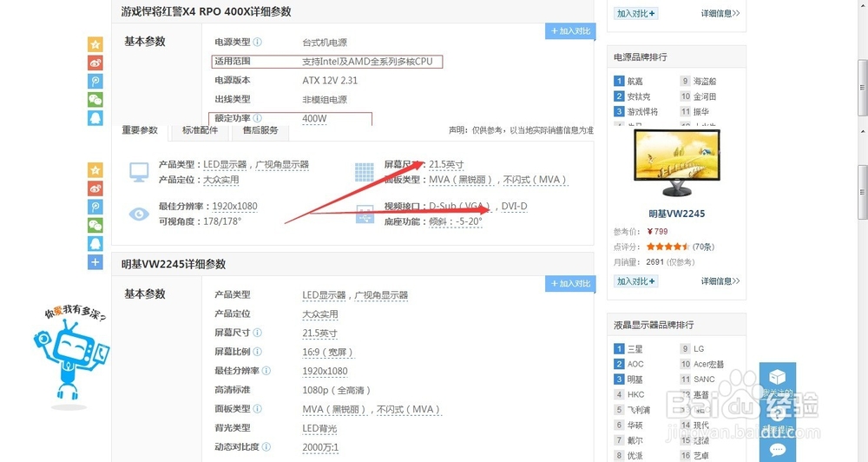Open brand AOC in LCD monitor ranking
Screen dimensions: 868x462
tap(635, 364)
